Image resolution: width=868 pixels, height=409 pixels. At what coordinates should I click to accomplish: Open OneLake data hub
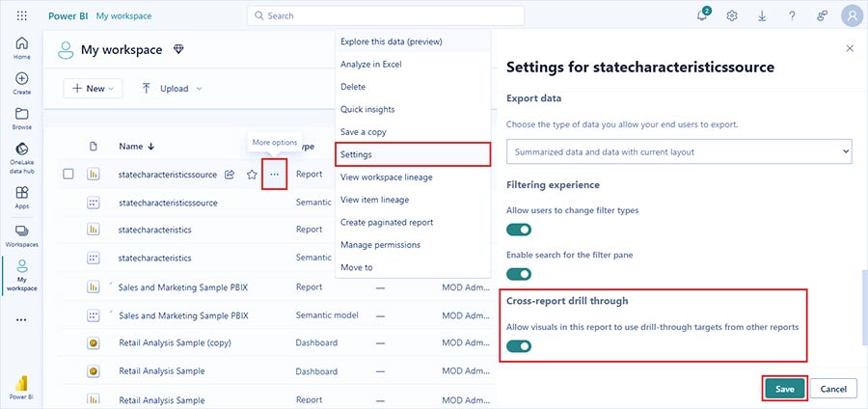pos(21,158)
